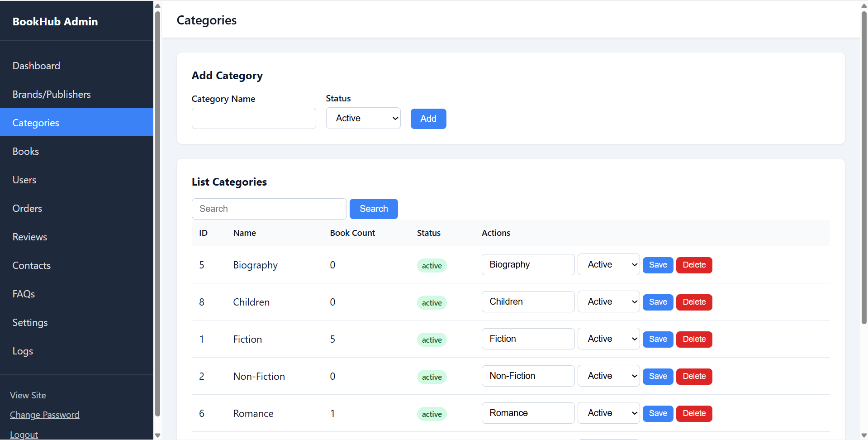The image size is (868, 440).
Task: Open the Change Password link
Action: [45, 415]
